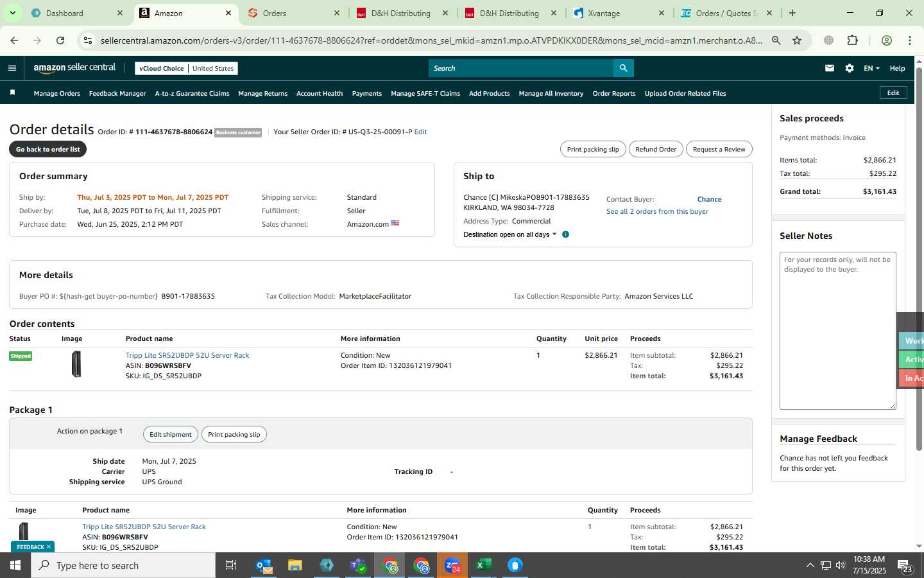Print packing slip for package 1
Viewport: 924px width, 578px height.
234,434
